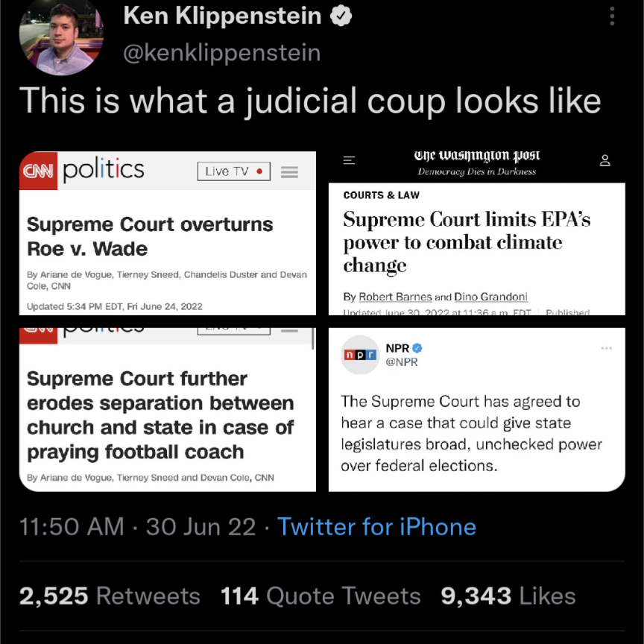Open the Dino Grandoni author link
Screen dimensions: 644x644
tap(490, 297)
